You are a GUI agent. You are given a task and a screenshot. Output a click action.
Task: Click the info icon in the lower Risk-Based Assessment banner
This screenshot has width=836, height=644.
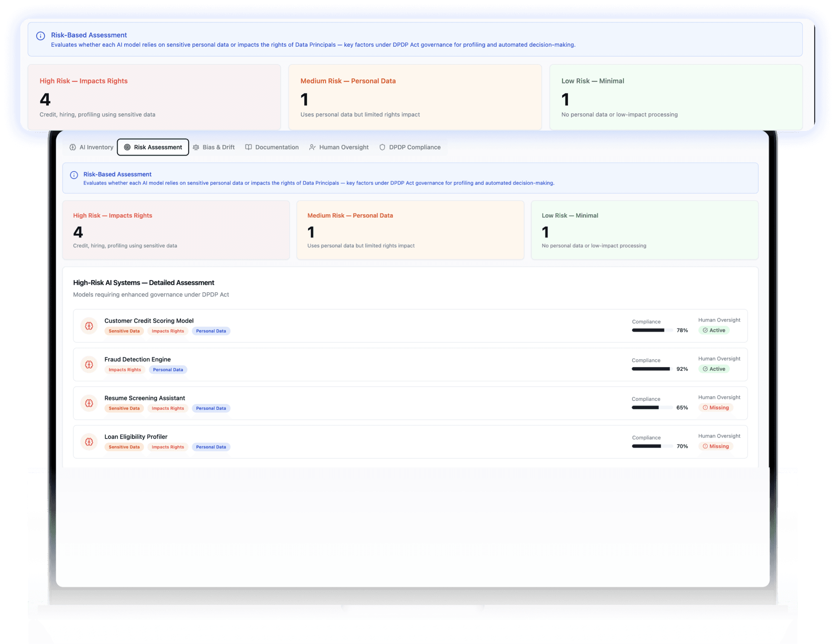[x=74, y=175]
